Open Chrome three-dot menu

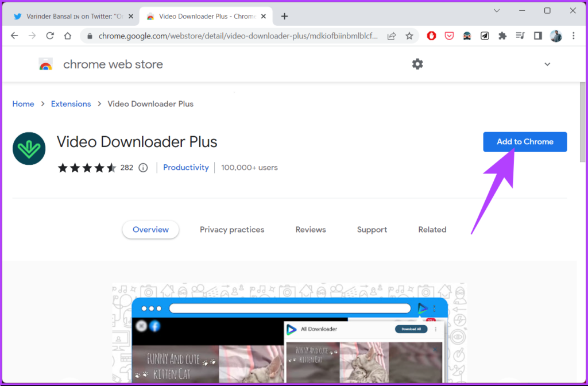point(574,36)
